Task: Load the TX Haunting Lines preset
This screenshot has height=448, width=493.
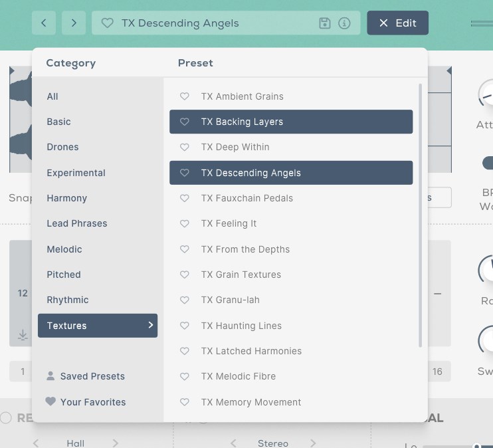Action: 241,326
